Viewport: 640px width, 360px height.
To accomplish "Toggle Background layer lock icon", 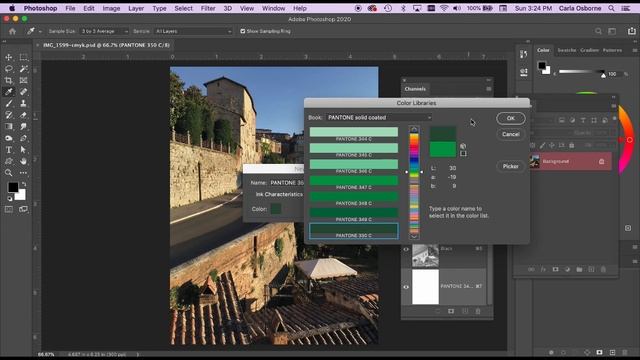I will [601, 162].
